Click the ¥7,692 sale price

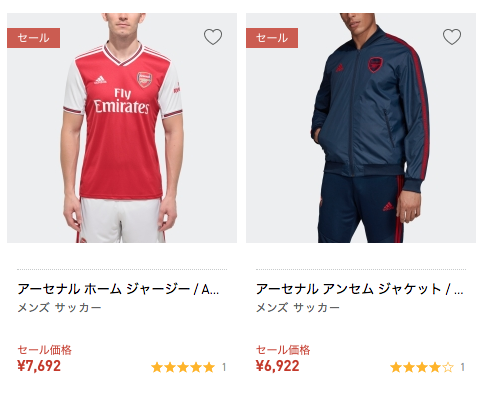point(39,366)
